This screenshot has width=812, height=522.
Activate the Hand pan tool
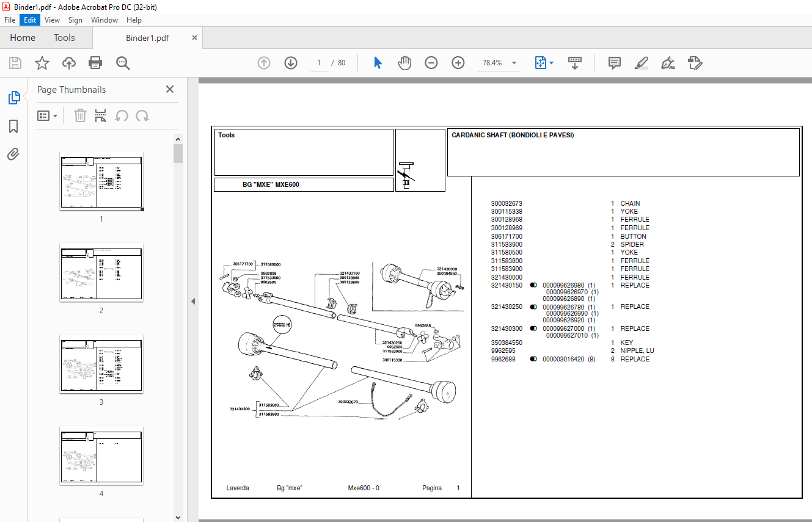(x=404, y=63)
